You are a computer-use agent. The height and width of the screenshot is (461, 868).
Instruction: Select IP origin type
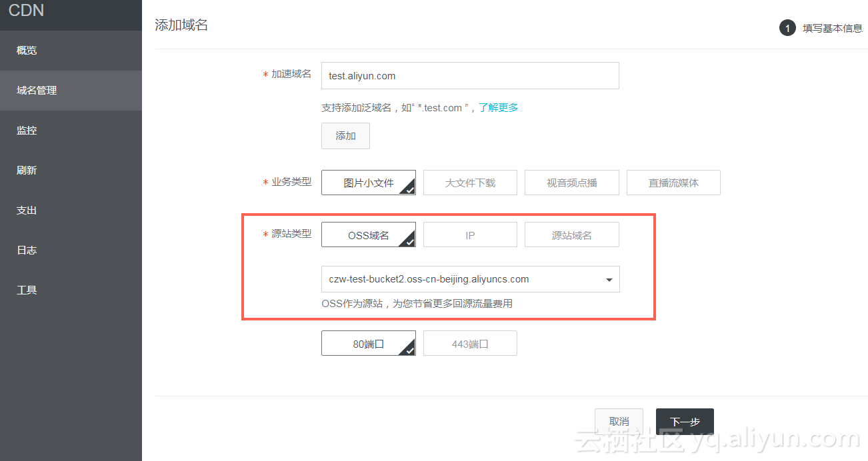[x=470, y=235]
